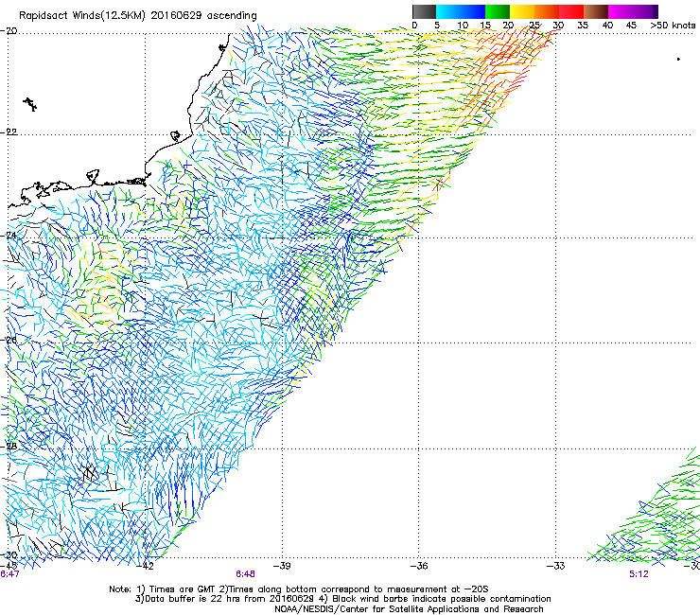Click the '0' label under the color bar
This screenshot has width=700, height=615.
click(x=414, y=25)
